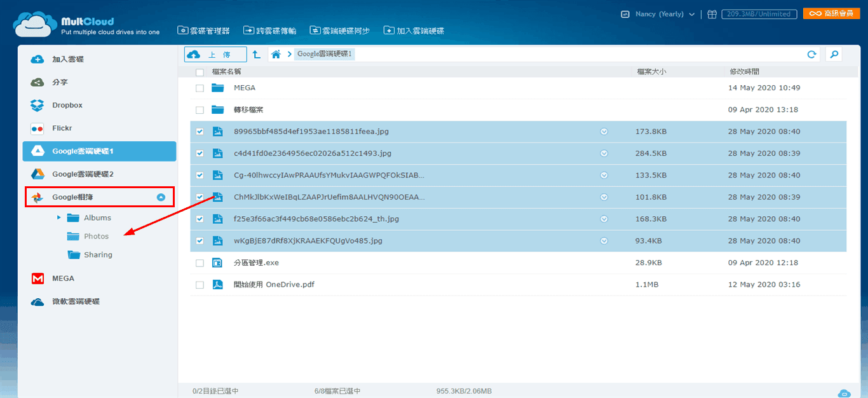This screenshot has height=398, width=868.
Task: Click the refresh icon in path bar
Action: (x=811, y=55)
